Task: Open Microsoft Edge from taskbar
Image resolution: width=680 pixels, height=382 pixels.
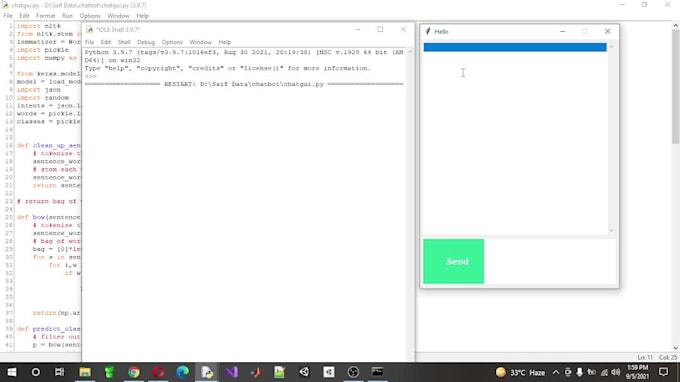Action: 183,372
